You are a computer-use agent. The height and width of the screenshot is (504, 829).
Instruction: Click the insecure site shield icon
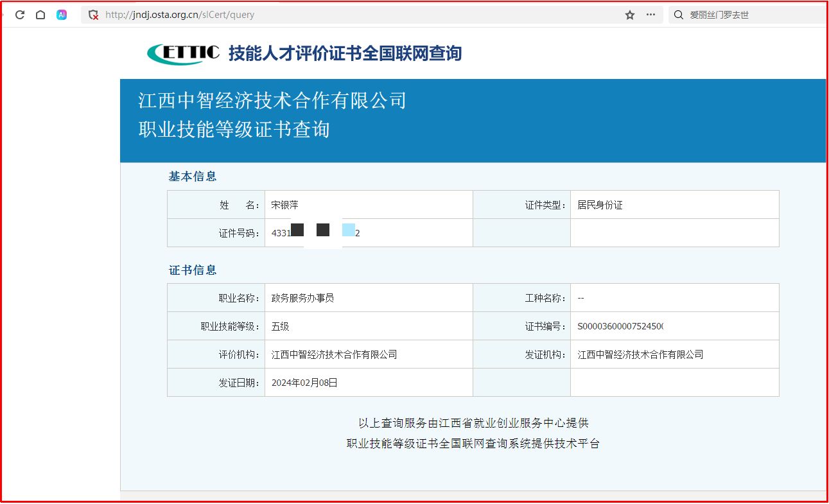tap(93, 15)
